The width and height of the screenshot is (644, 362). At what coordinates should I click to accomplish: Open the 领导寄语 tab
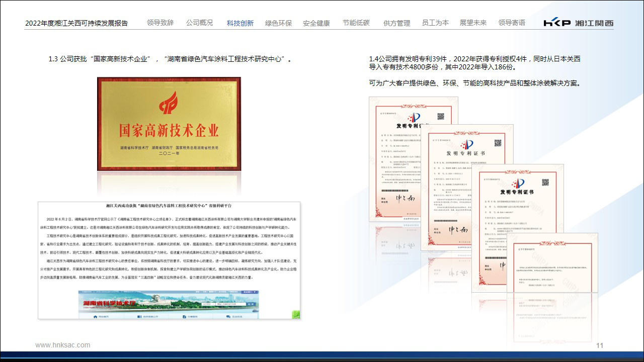512,23
